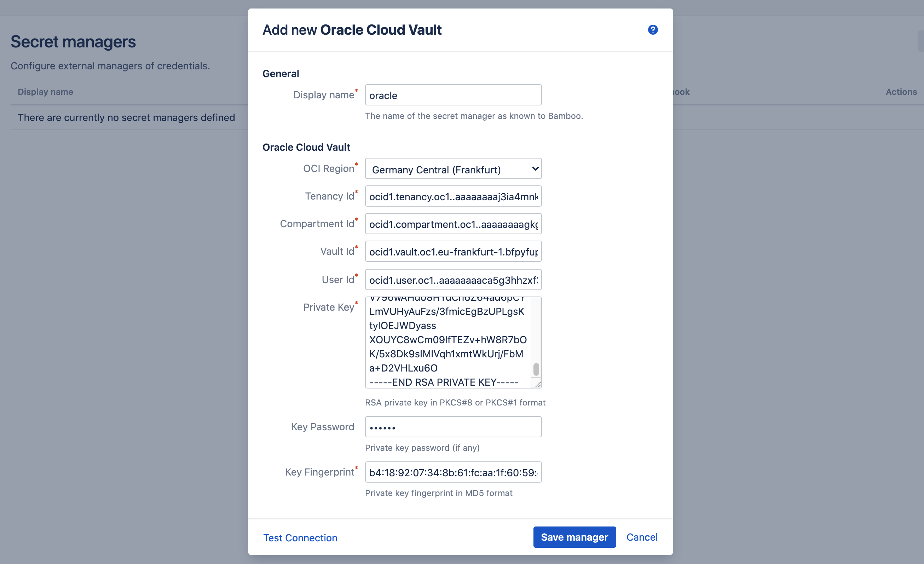Click the Private Key textarea resize handle
Viewport: 924px width, 564px height.
point(538,384)
